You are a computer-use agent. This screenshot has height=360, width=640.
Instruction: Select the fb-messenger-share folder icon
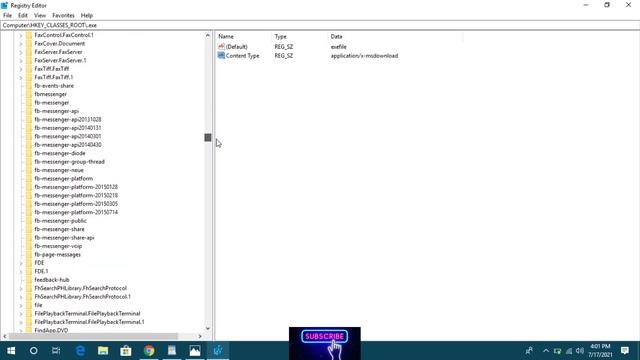(x=29, y=229)
